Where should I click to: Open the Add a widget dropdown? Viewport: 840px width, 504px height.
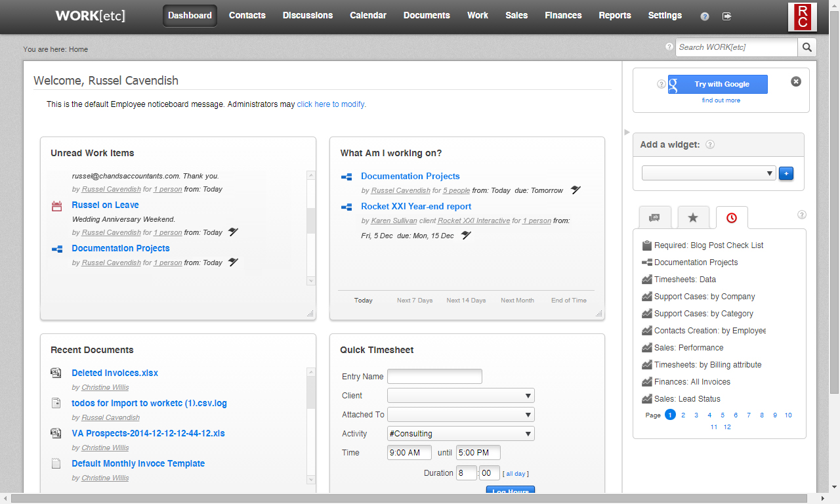pyautogui.click(x=709, y=174)
